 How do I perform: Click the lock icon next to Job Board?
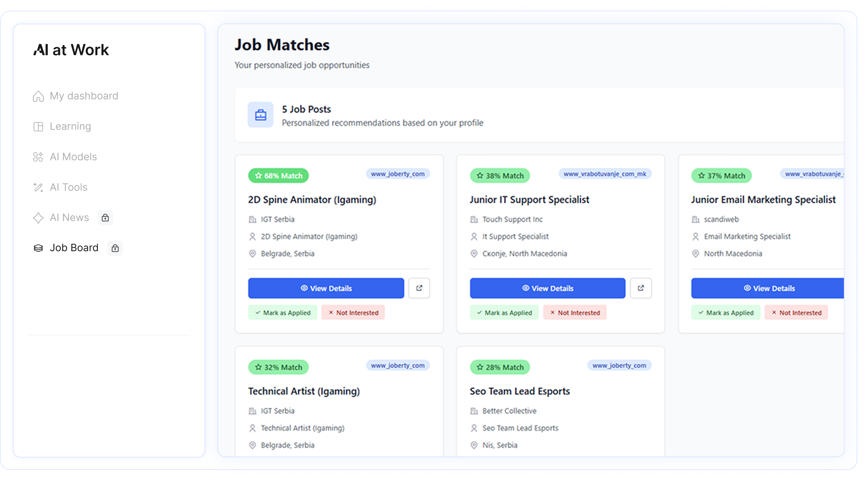[x=115, y=248]
